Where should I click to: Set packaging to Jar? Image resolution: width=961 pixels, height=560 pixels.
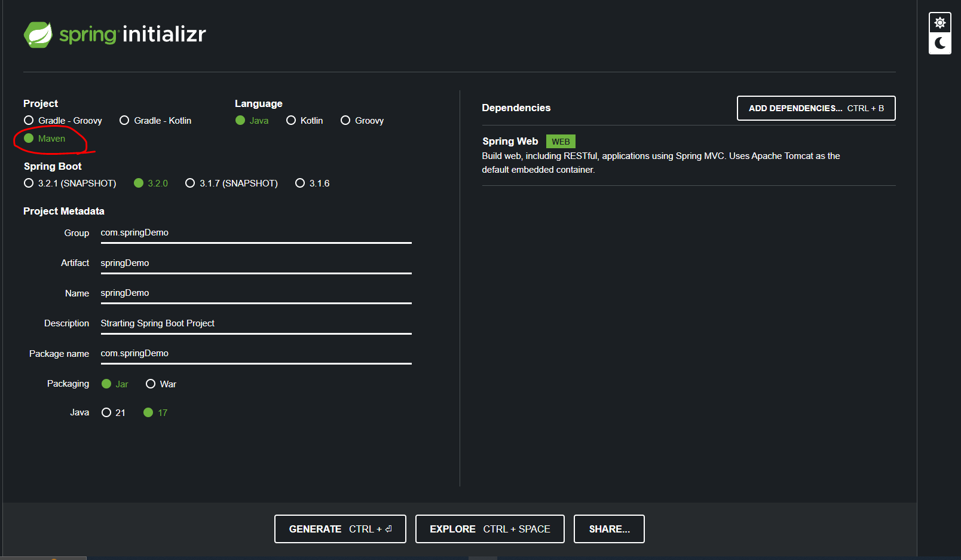pyautogui.click(x=115, y=384)
